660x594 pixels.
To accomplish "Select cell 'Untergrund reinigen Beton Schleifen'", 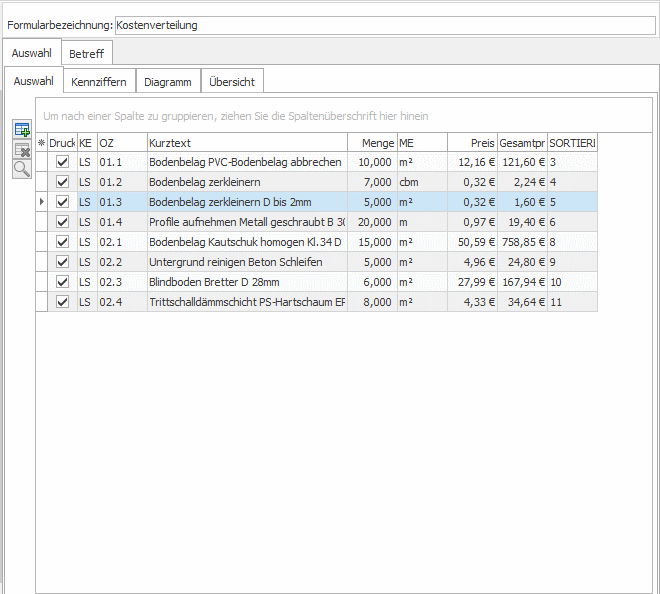I will tap(247, 262).
